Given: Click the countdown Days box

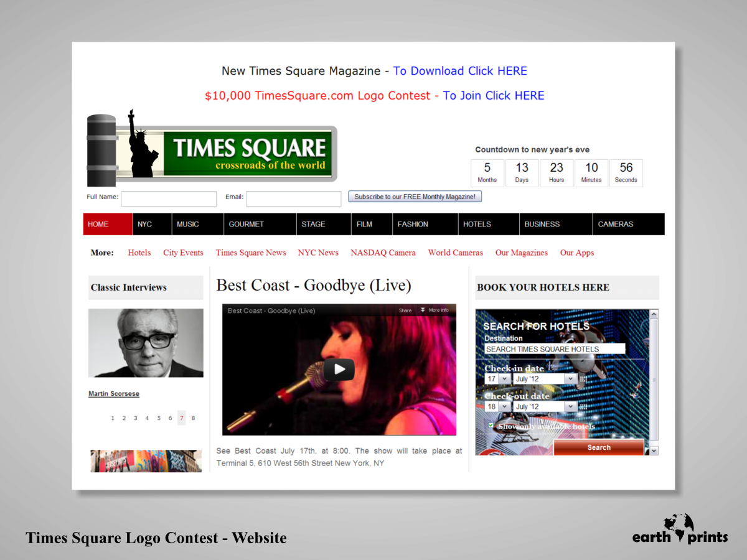Looking at the screenshot, I should [x=522, y=173].
